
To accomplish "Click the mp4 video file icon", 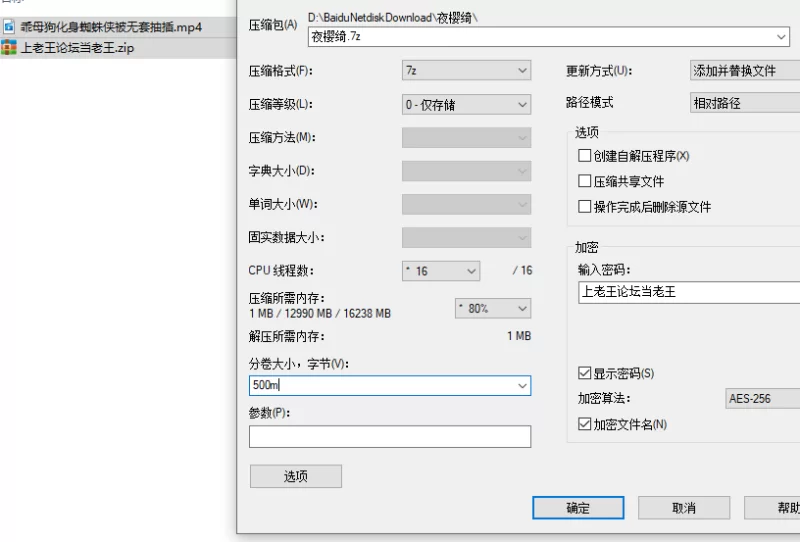I will (9, 27).
